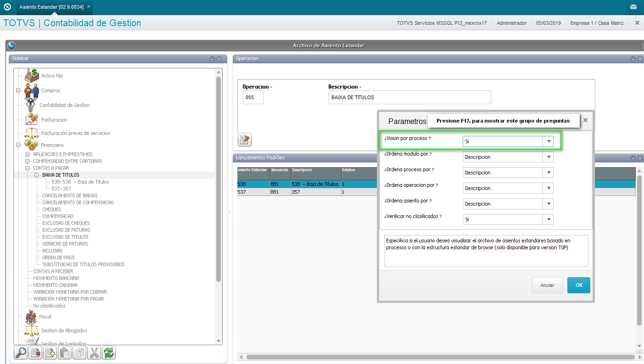Collapse the CONTAS A PAGAR node
This screenshot has width=644, height=364.
pos(28,168)
